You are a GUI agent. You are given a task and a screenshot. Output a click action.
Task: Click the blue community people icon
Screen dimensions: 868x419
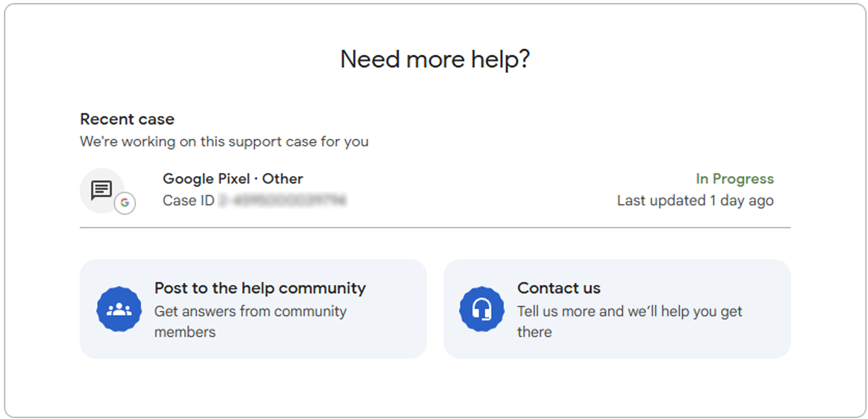click(119, 309)
